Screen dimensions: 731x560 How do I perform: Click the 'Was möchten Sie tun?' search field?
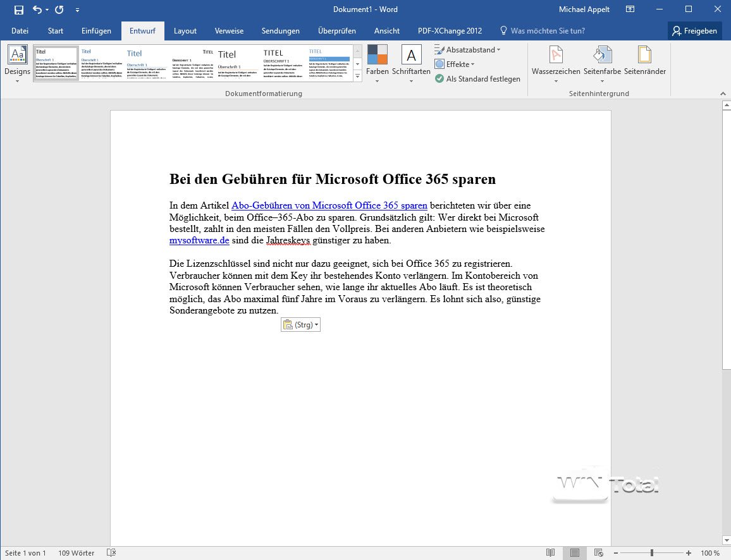pyautogui.click(x=542, y=31)
